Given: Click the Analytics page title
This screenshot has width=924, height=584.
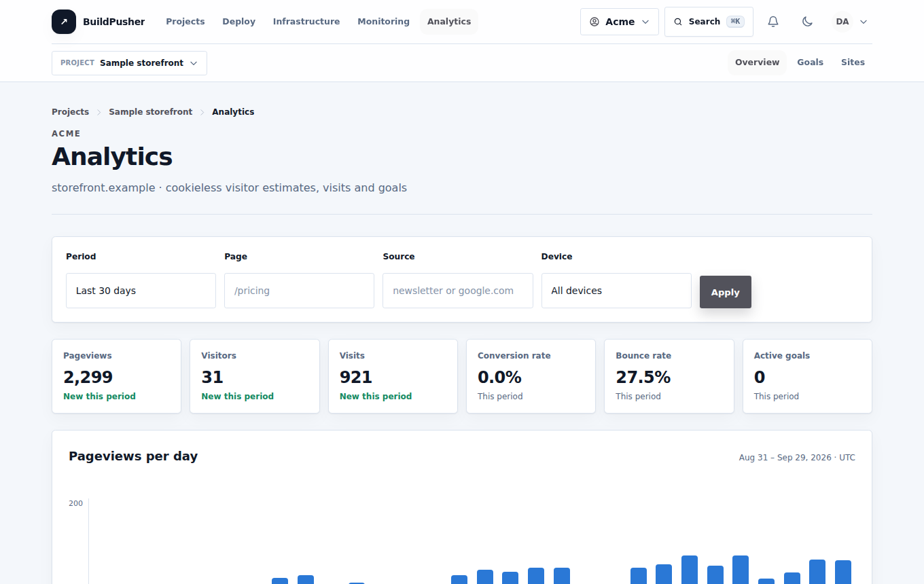Looking at the screenshot, I should 112,157.
